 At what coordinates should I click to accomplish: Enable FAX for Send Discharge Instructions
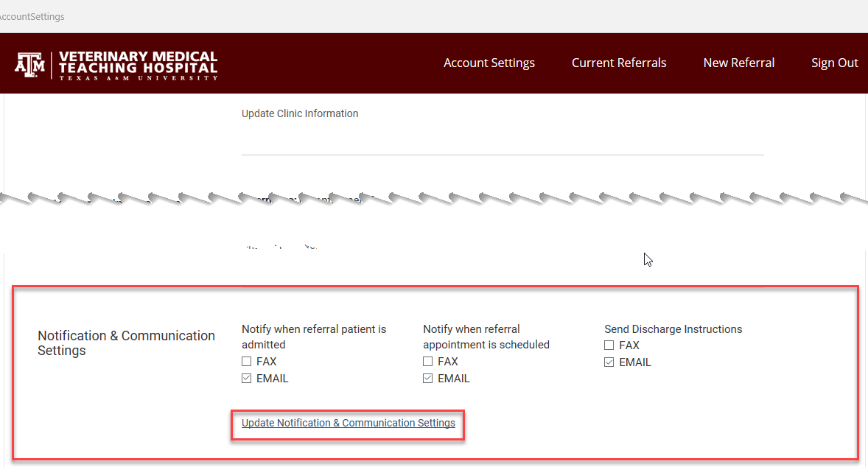point(609,345)
